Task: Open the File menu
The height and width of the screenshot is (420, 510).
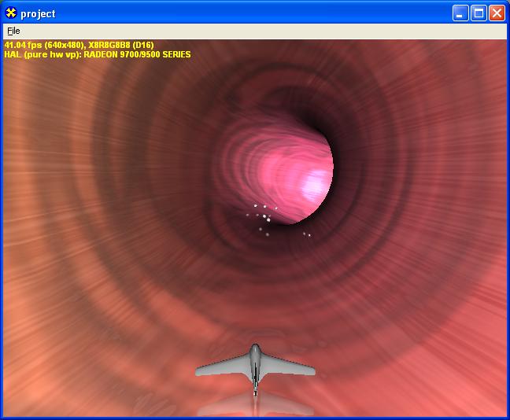Action: tap(13, 31)
